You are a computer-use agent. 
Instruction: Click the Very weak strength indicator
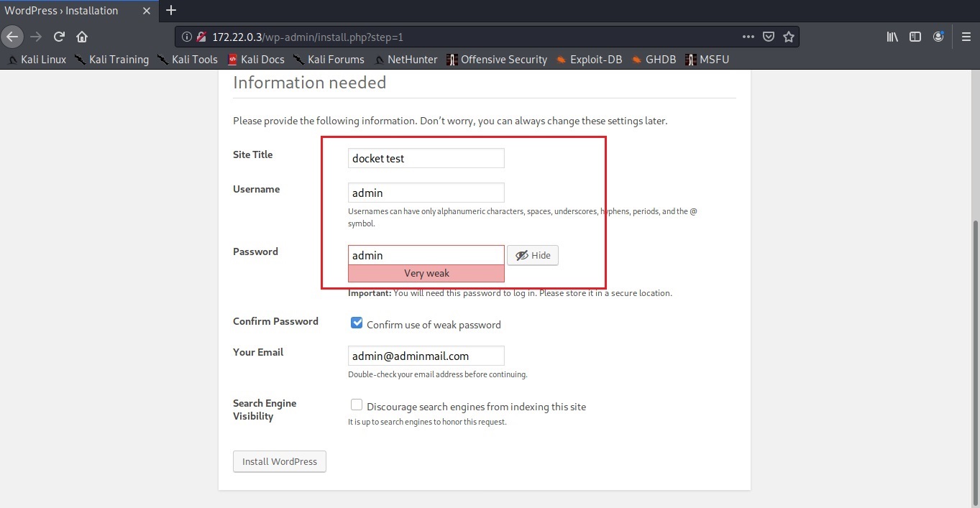pos(426,273)
